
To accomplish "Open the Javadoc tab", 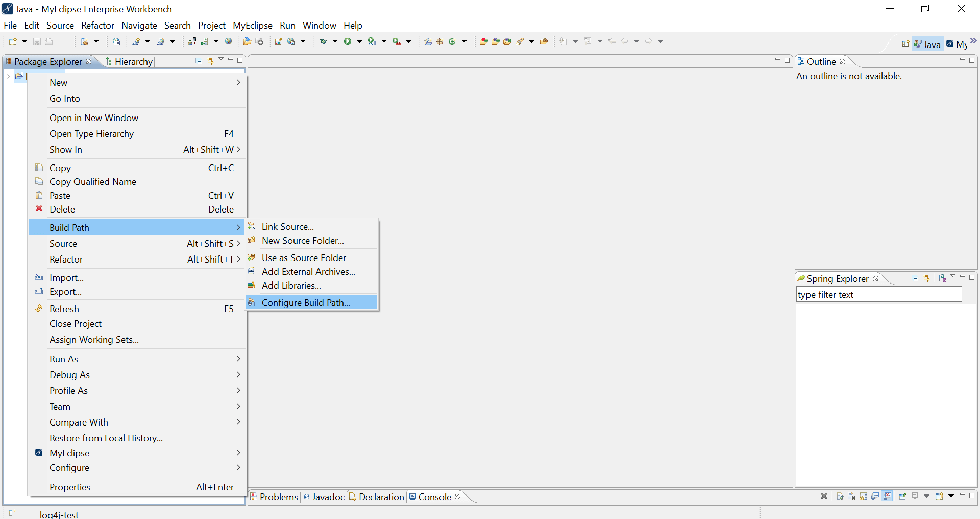I will click(x=324, y=497).
